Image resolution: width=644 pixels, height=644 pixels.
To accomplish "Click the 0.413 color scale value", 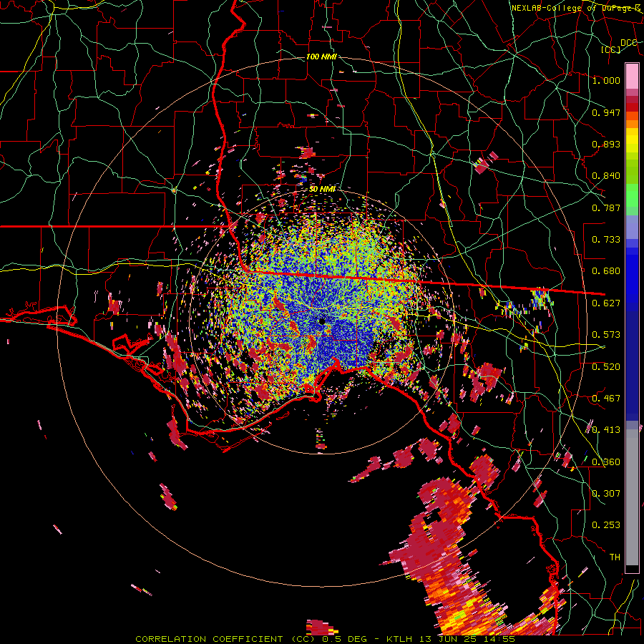I will coord(606,430).
